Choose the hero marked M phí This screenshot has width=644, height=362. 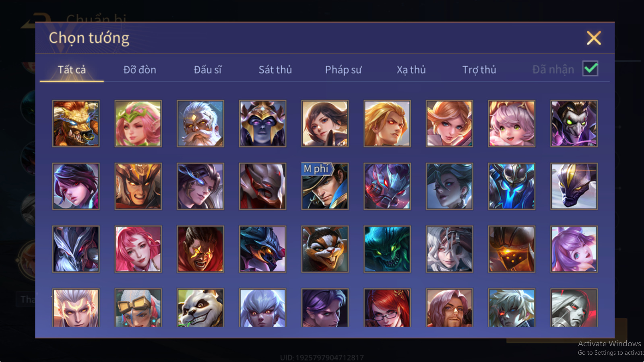coord(325,186)
